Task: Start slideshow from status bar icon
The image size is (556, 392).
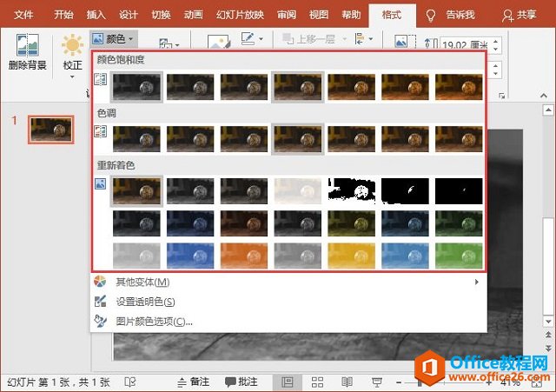Action: coord(376,382)
